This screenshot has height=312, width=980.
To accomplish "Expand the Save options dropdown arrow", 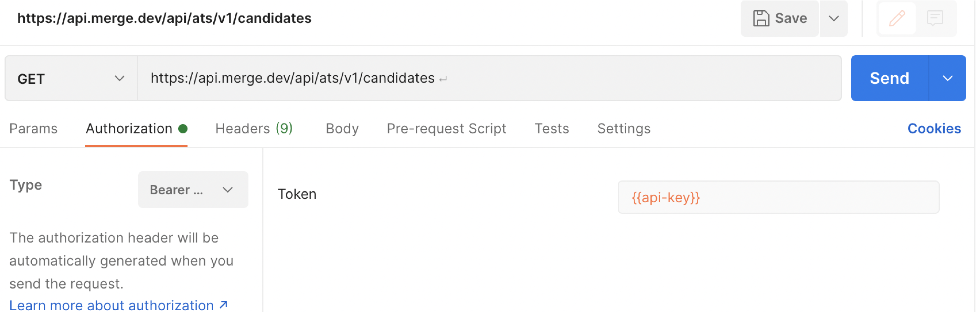I will 834,18.
